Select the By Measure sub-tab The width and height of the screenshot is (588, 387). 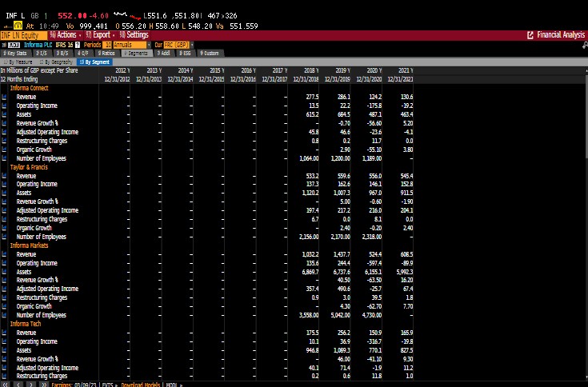click(18, 62)
